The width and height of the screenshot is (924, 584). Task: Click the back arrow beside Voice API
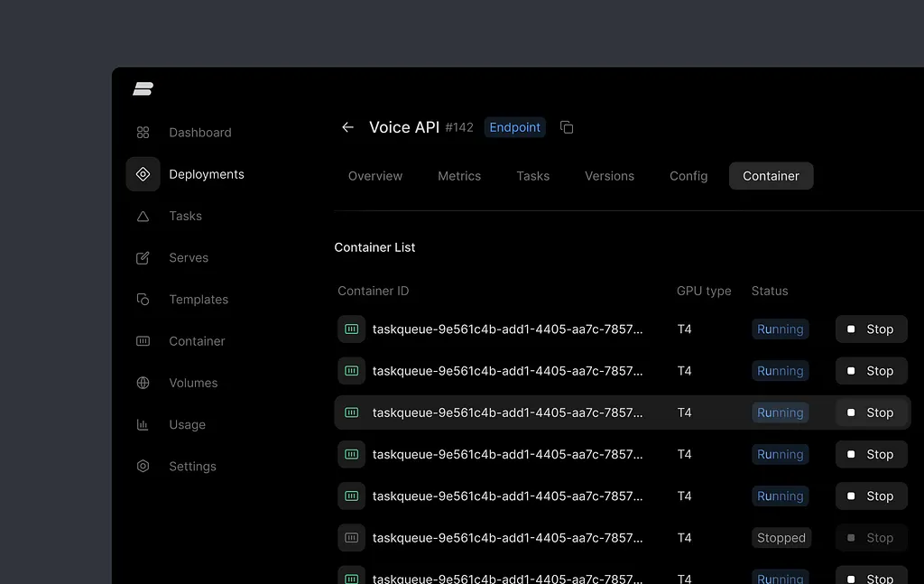click(347, 127)
